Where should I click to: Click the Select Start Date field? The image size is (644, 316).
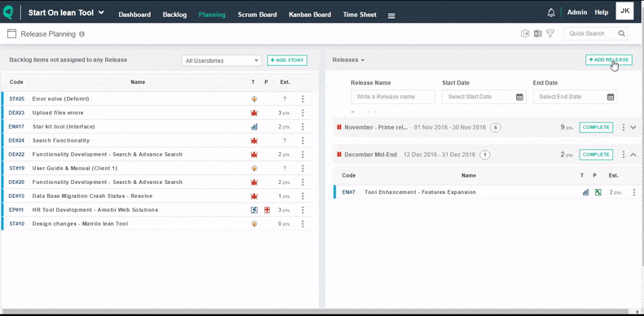(x=484, y=97)
